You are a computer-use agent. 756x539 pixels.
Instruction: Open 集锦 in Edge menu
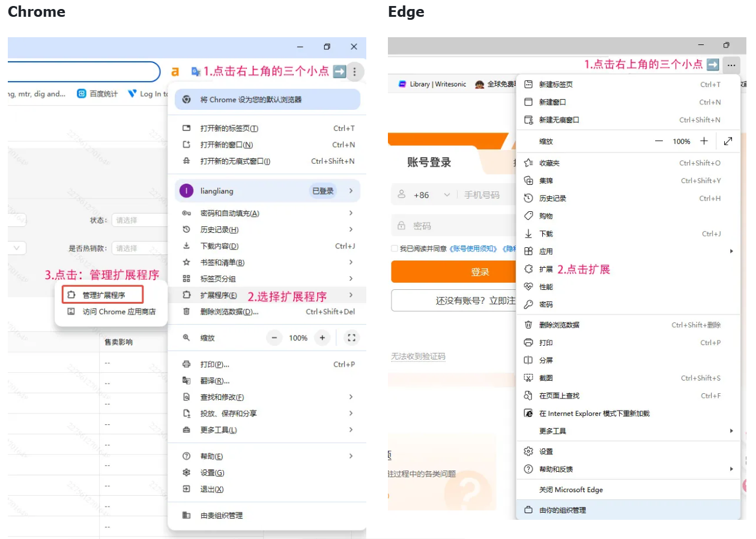click(x=628, y=180)
